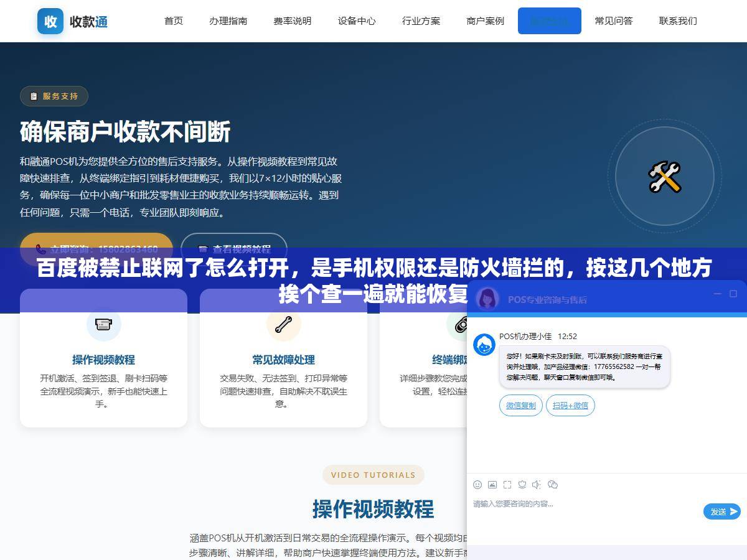Image resolution: width=747 pixels, height=560 pixels.
Task: Go to 联系我们 page
Action: [678, 21]
